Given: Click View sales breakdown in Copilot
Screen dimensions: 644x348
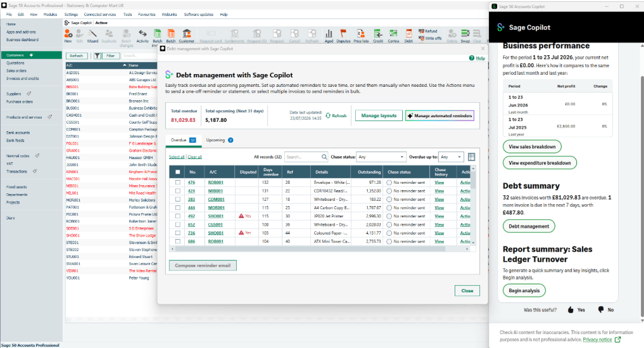Looking at the screenshot, I should point(532,146).
